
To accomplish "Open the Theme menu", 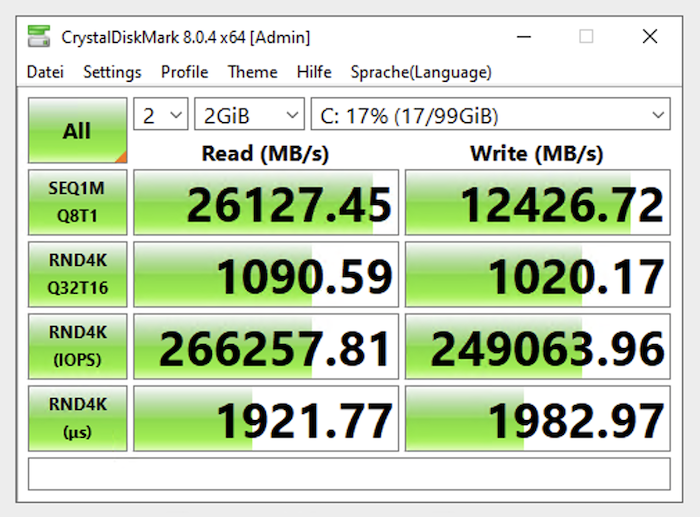I will 252,72.
